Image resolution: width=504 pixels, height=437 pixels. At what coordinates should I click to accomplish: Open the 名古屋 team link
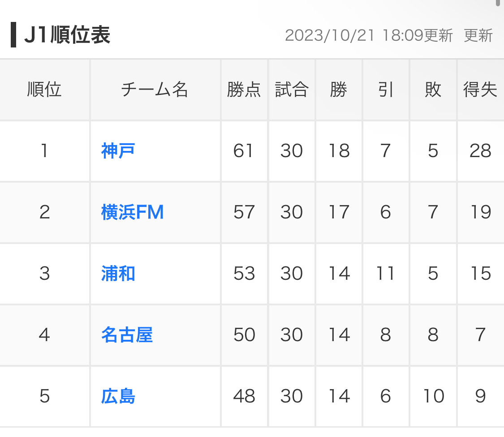(x=127, y=335)
